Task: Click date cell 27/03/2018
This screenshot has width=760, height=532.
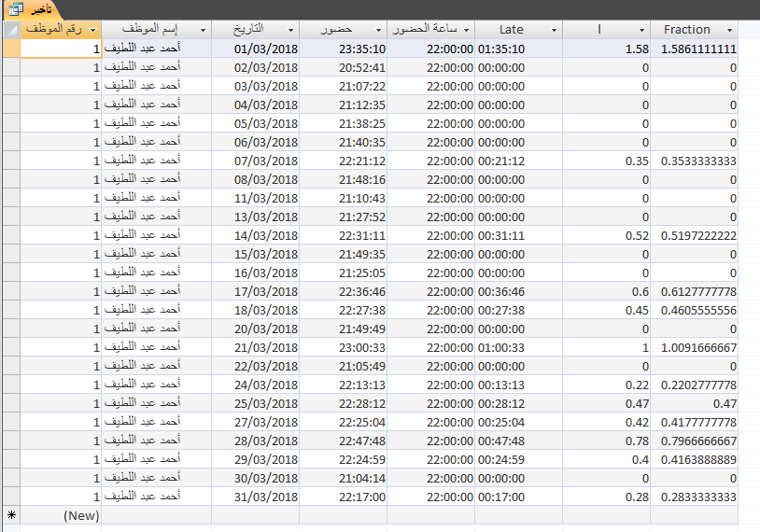Action: pyautogui.click(x=256, y=422)
